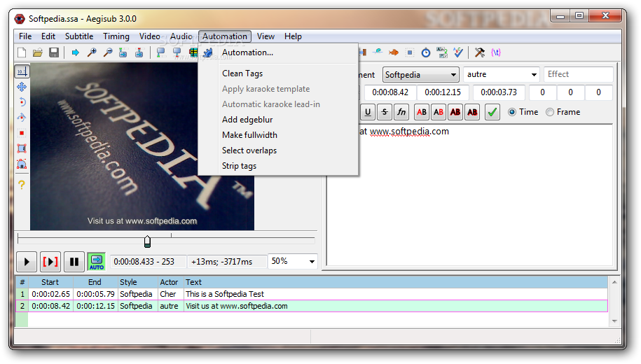Image resolution: width=641 pixels, height=364 pixels.
Task: Select the Scale subtitles tool
Action: pos(22,133)
